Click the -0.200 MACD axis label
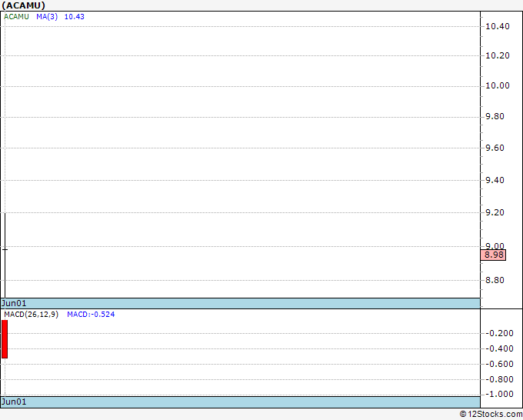 pos(499,333)
